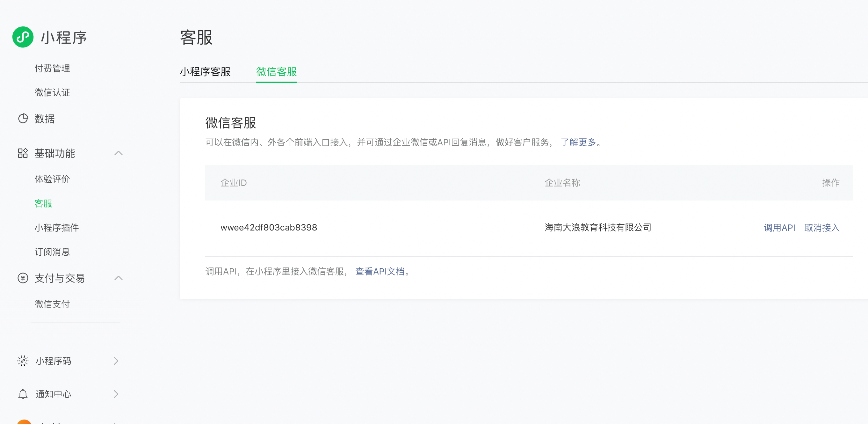The height and width of the screenshot is (424, 868).
Task: Expand the 小程序码 arrow
Action: (116, 361)
